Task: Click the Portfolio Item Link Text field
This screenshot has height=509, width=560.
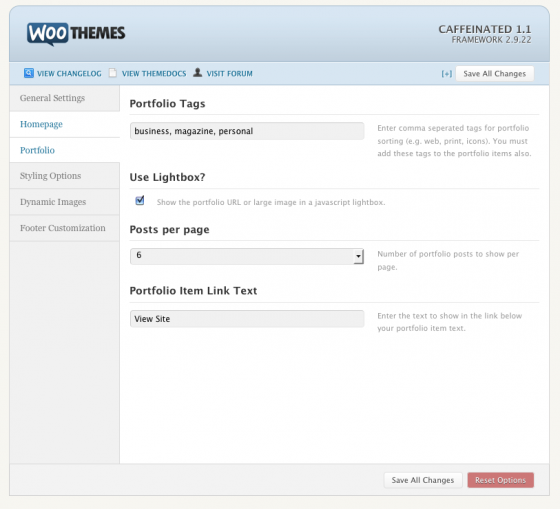Action: 247,319
